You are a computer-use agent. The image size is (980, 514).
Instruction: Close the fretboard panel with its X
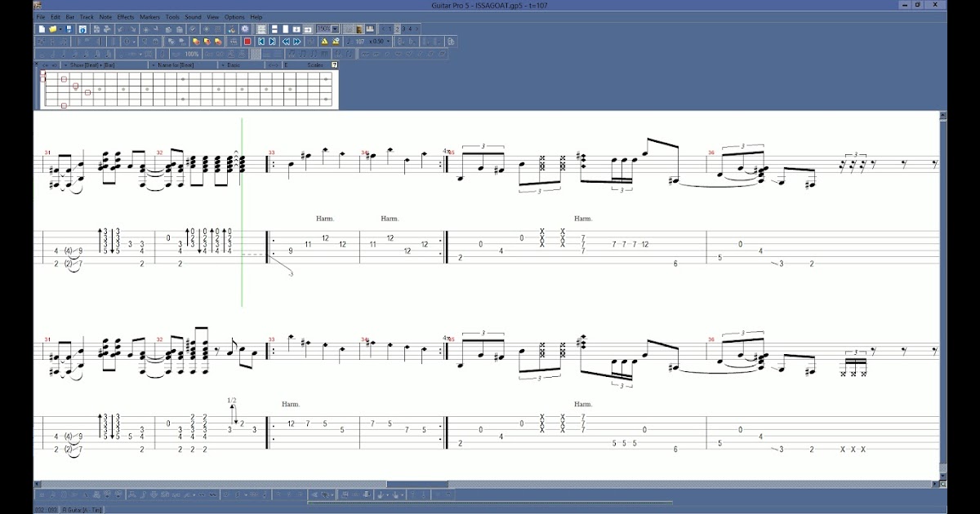click(x=36, y=64)
